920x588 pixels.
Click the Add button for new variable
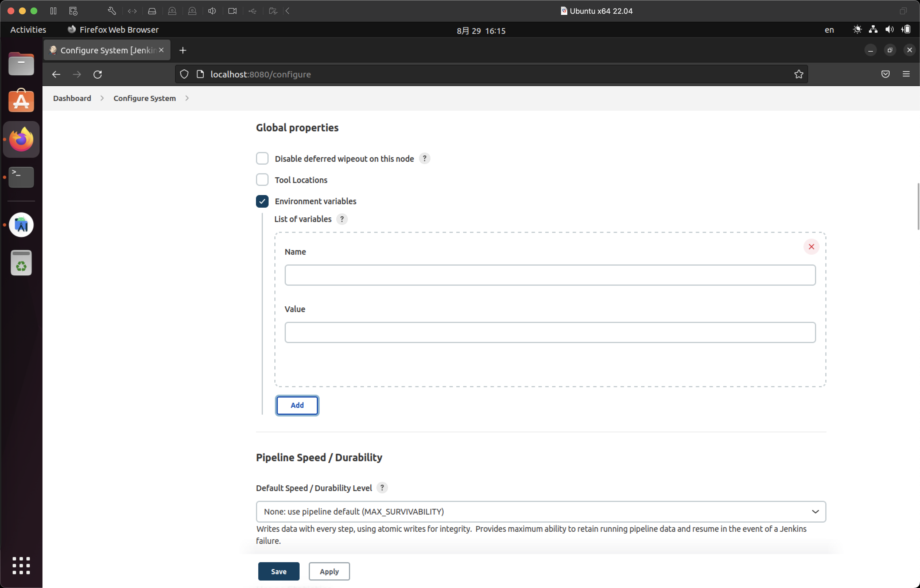pos(297,405)
